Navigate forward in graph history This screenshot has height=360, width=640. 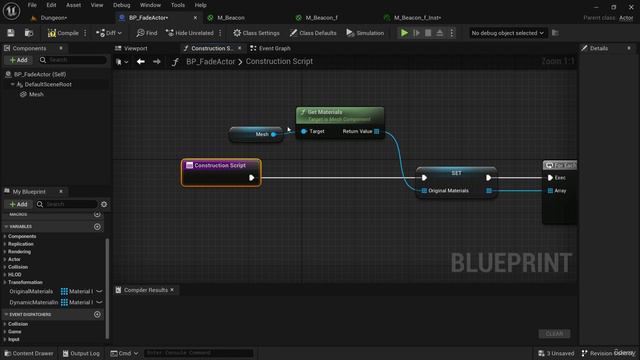pos(157,62)
